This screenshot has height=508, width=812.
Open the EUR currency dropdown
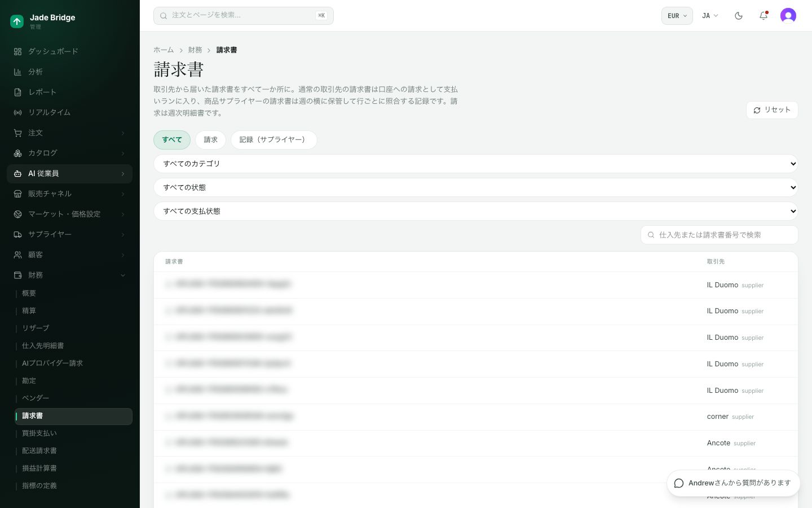(677, 16)
